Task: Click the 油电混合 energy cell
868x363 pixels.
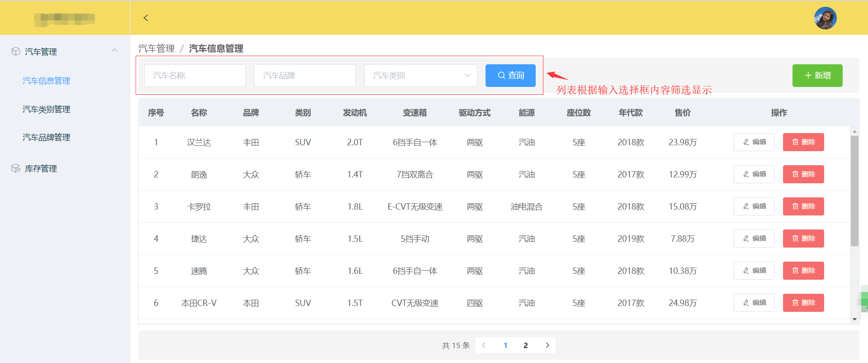Action: coord(527,207)
